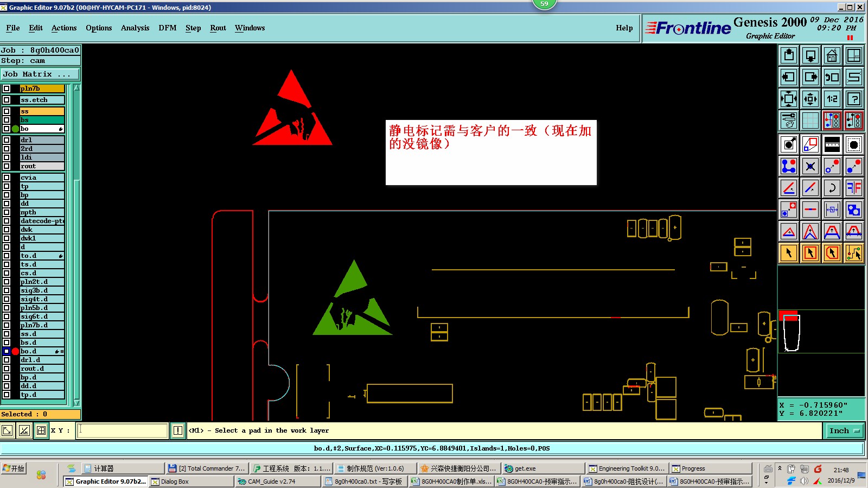
Task: Select the sig3b.d layer row
Action: coord(42,290)
